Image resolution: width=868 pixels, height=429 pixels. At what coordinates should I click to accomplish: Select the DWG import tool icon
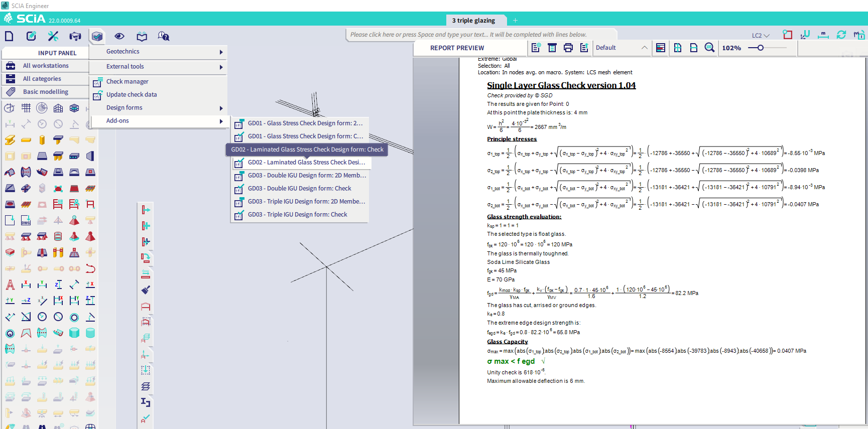[26, 220]
